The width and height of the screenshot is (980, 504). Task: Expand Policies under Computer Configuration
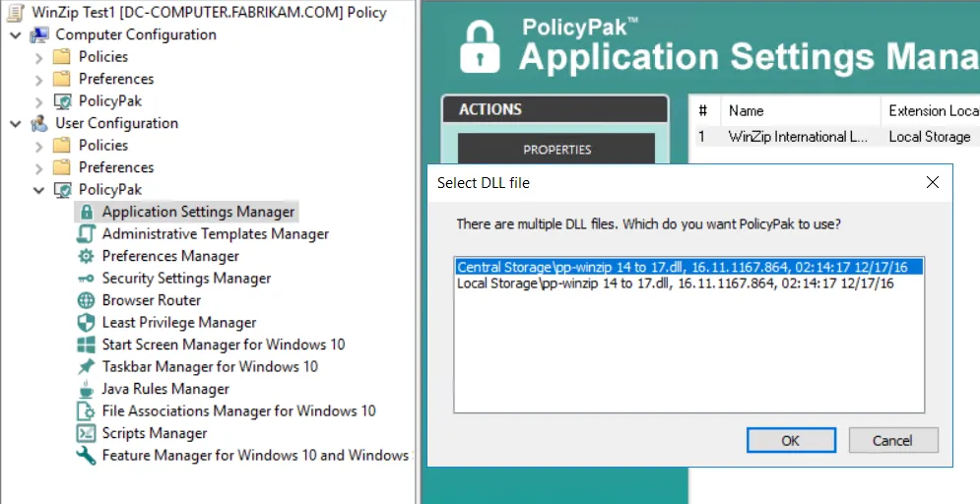(x=39, y=58)
